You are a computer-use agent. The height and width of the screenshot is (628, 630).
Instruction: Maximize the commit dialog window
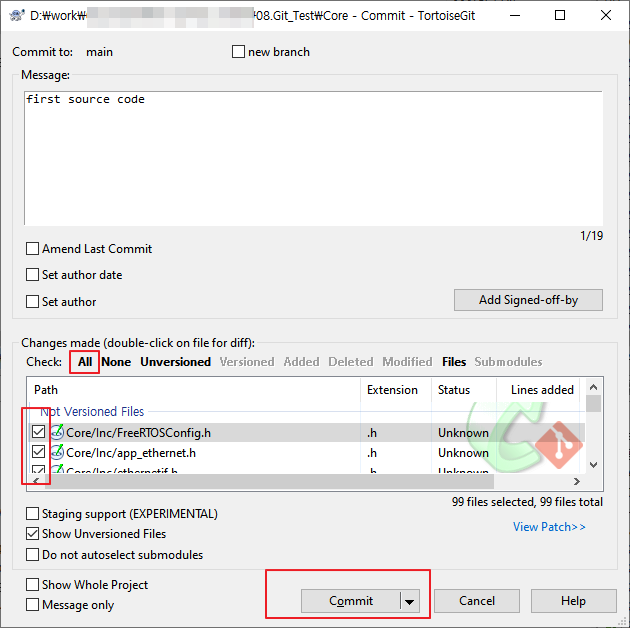click(560, 15)
